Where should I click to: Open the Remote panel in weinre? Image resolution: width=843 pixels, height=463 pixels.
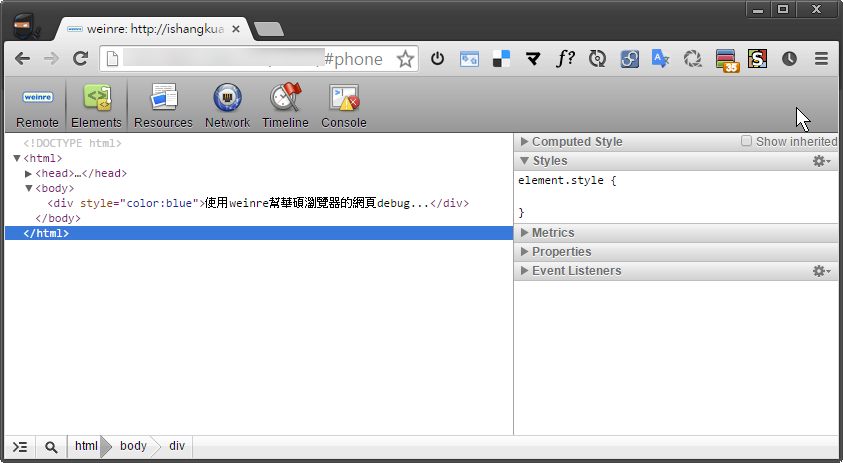37,106
